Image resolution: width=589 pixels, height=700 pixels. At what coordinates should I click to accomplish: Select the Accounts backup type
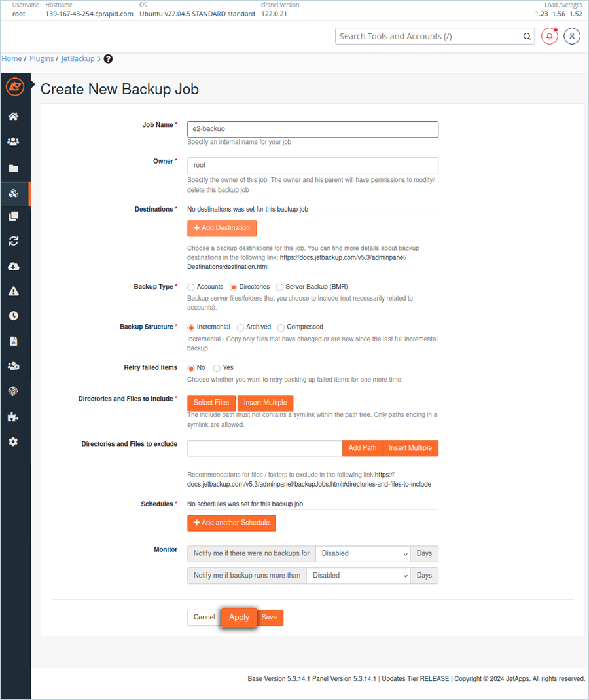pyautogui.click(x=191, y=287)
